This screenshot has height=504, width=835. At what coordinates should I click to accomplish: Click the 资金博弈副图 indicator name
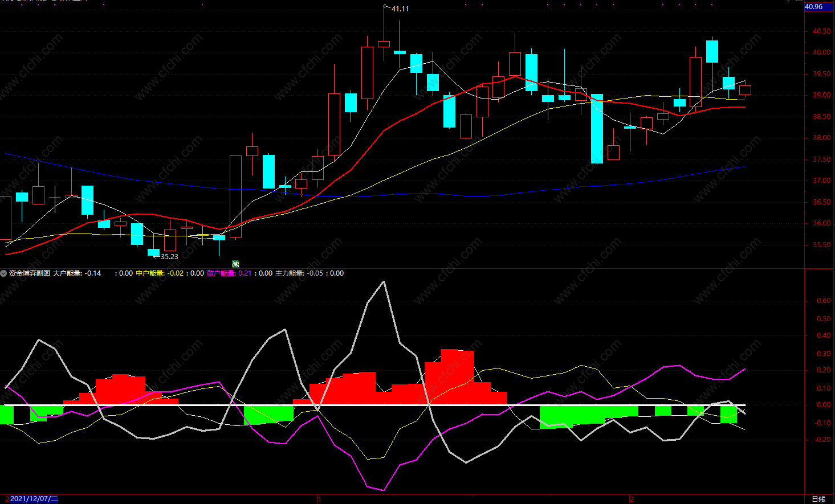(x=29, y=273)
